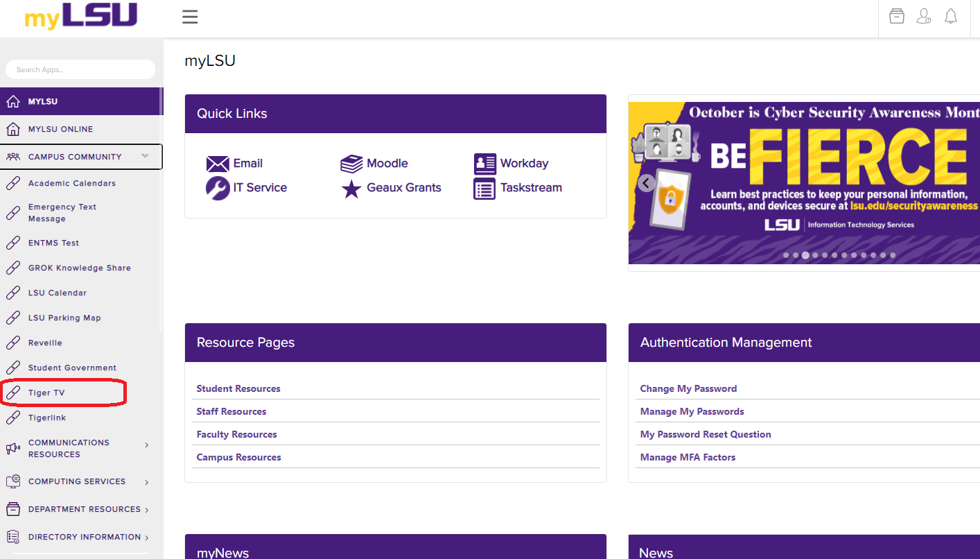Open the notifications bell icon
This screenshot has height=559, width=980.
click(x=951, y=16)
